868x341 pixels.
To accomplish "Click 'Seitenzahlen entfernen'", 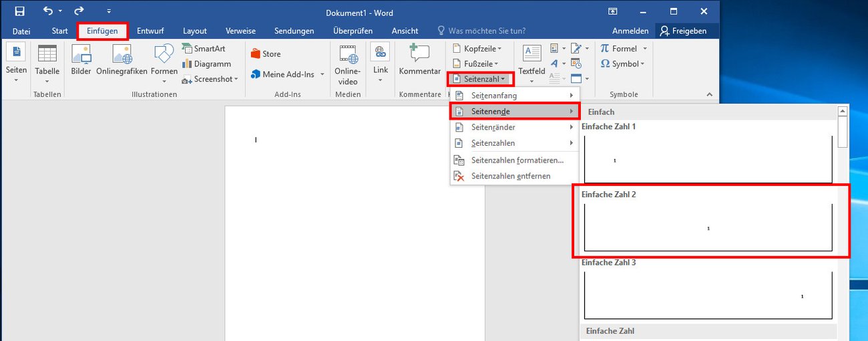I will 514,177.
